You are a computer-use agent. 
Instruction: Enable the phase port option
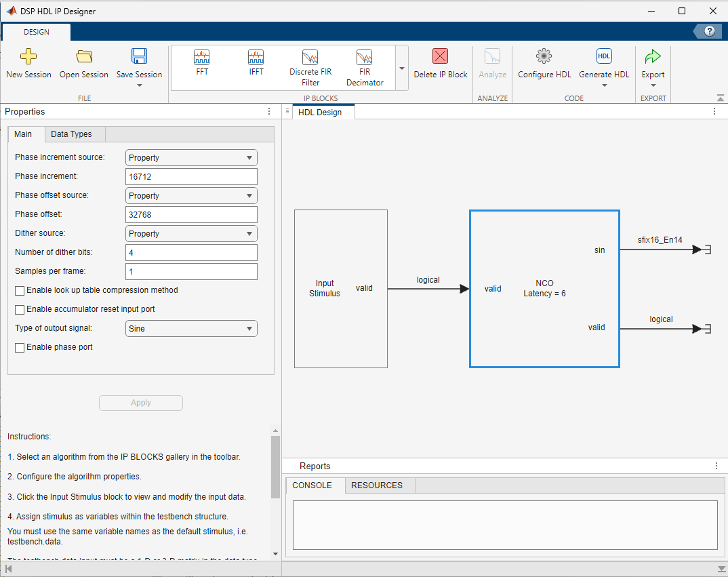(20, 346)
